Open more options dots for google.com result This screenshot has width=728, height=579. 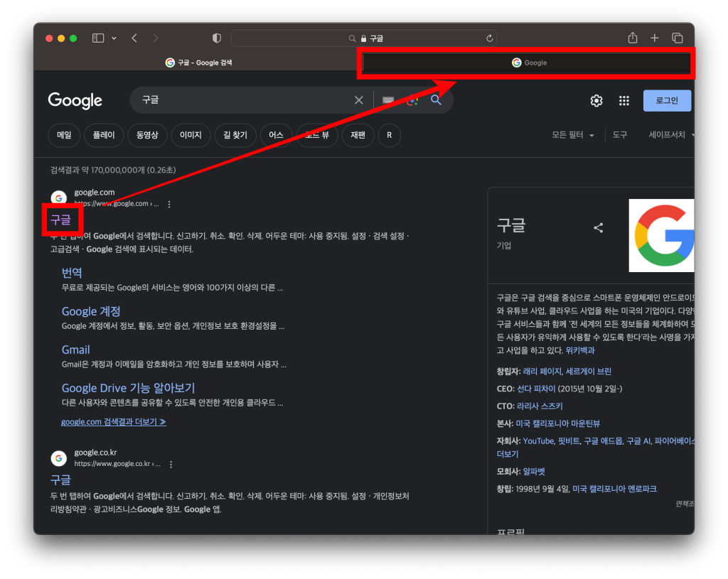(x=169, y=204)
